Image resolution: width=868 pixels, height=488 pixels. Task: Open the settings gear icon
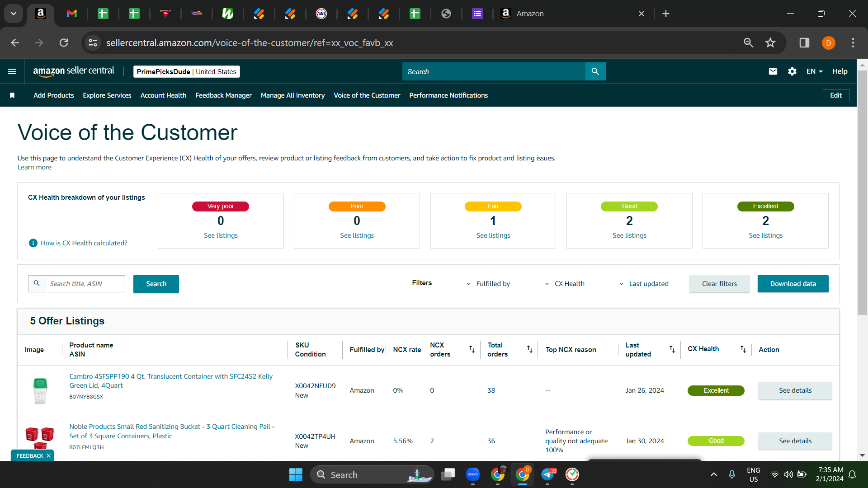coord(792,71)
